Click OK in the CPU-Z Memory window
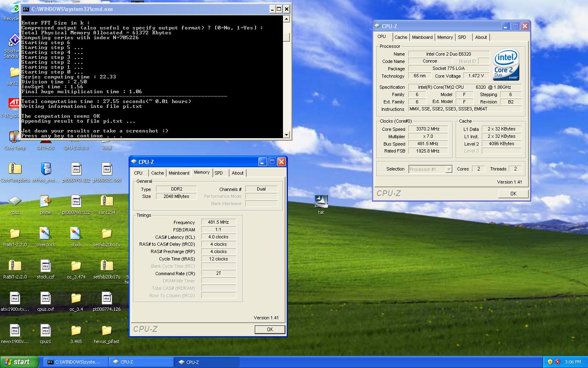 tap(270, 330)
